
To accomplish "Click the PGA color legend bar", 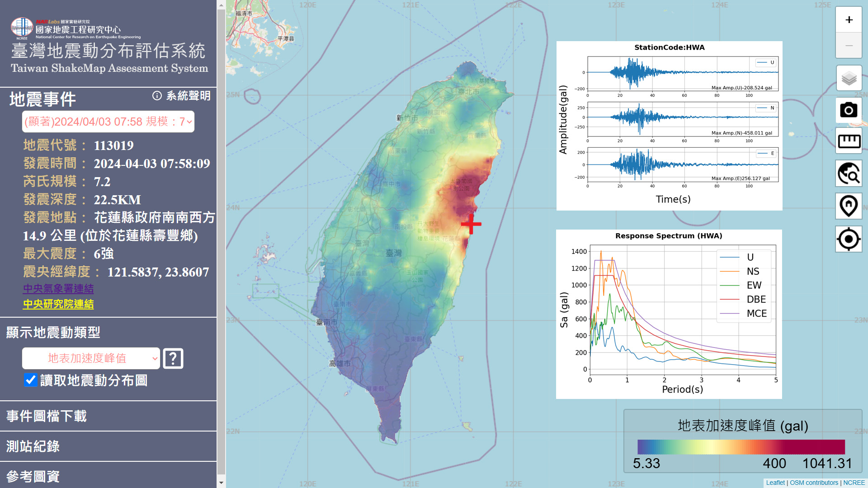I will [x=741, y=447].
